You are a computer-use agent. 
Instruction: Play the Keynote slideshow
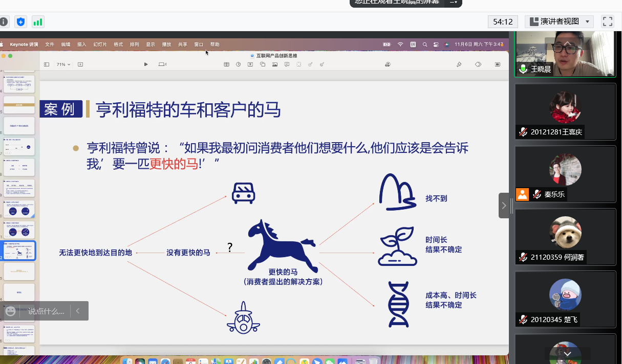tap(146, 64)
